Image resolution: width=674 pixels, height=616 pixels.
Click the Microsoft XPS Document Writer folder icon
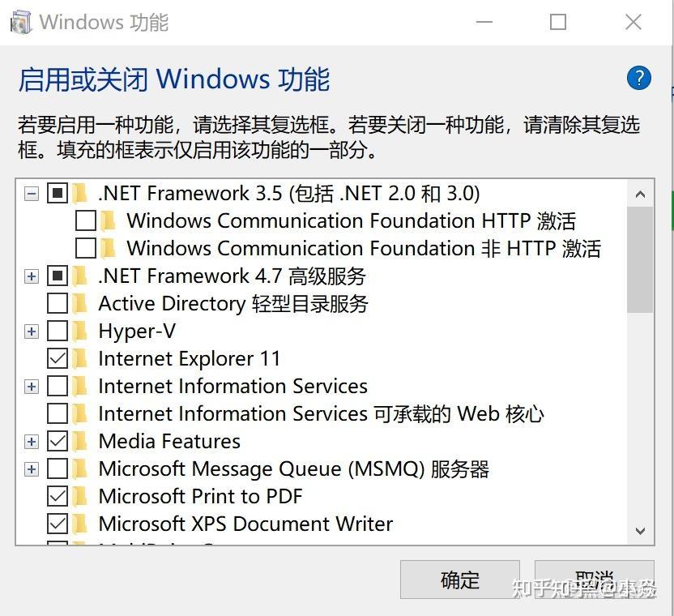click(x=80, y=524)
